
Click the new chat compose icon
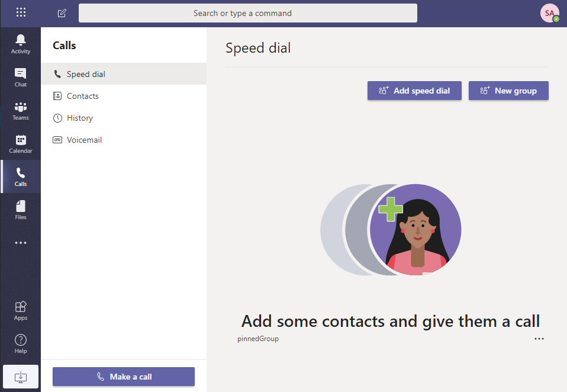[x=62, y=13]
